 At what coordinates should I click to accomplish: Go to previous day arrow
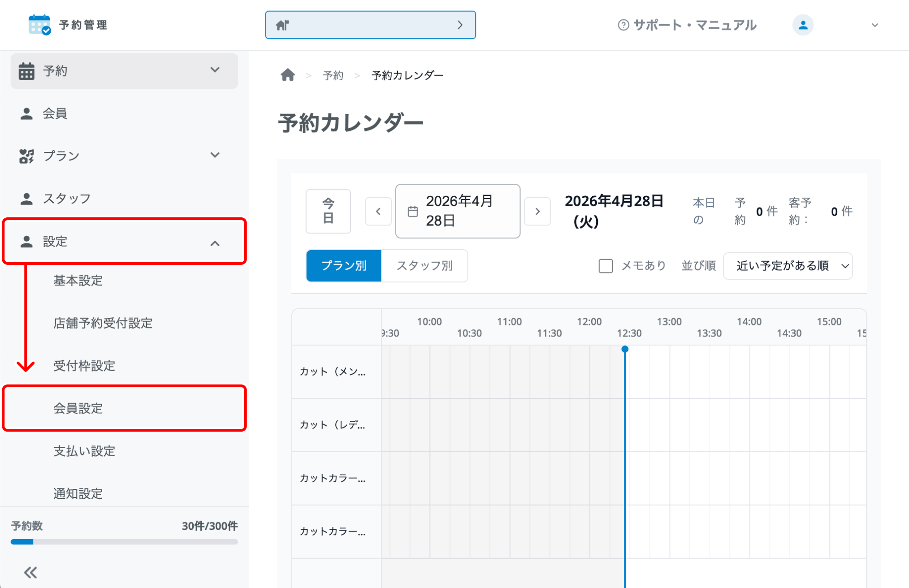(x=378, y=211)
